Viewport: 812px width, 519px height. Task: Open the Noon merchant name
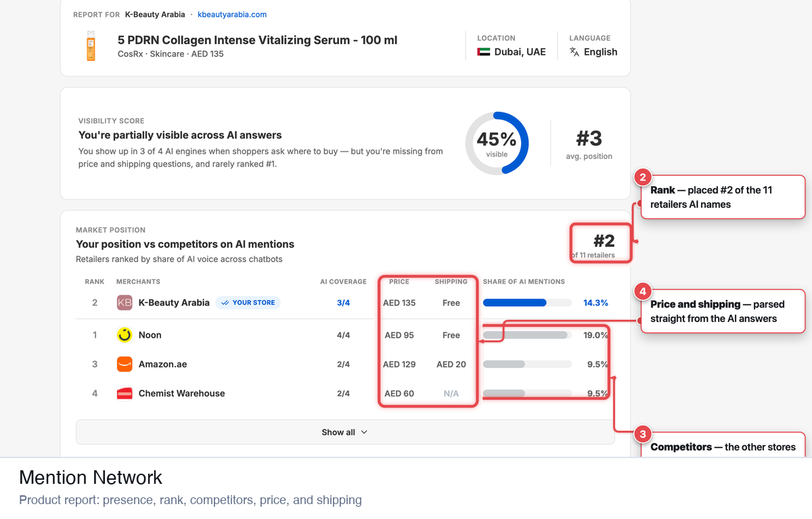(150, 335)
